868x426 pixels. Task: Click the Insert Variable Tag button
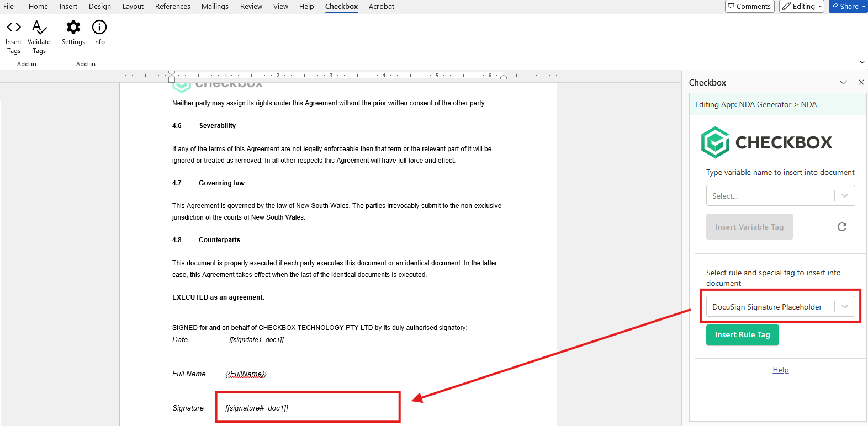749,227
